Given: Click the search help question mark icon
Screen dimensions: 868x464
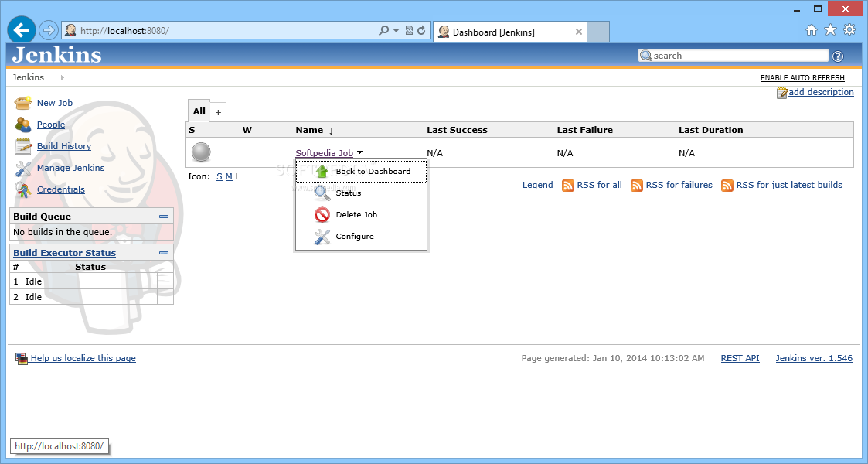Looking at the screenshot, I should (x=838, y=56).
